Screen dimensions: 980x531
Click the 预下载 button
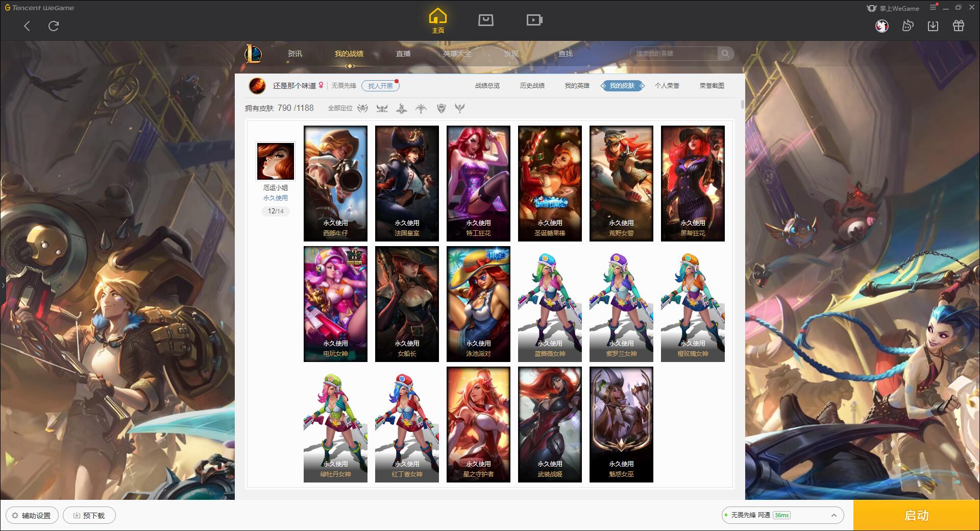coord(89,515)
